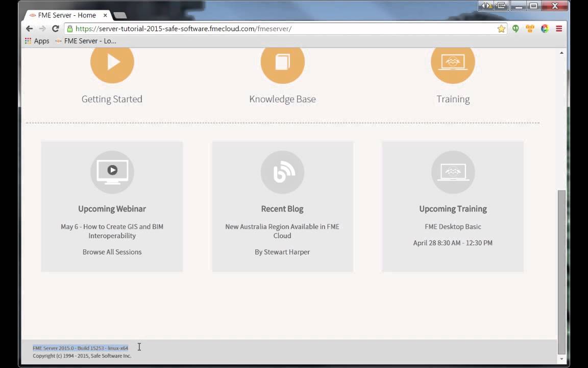Open the May 6 GIS and BIM webinar link
588x368 pixels.
click(x=112, y=231)
